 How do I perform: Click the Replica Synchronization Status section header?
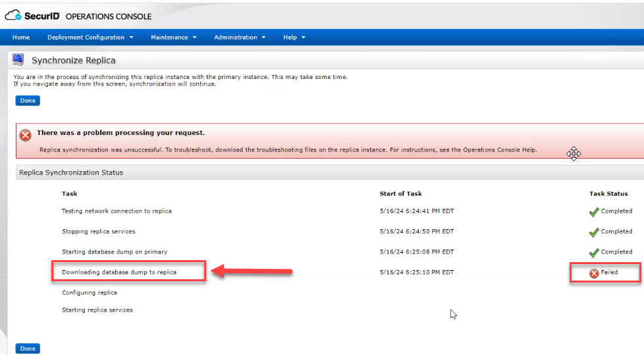coord(71,173)
